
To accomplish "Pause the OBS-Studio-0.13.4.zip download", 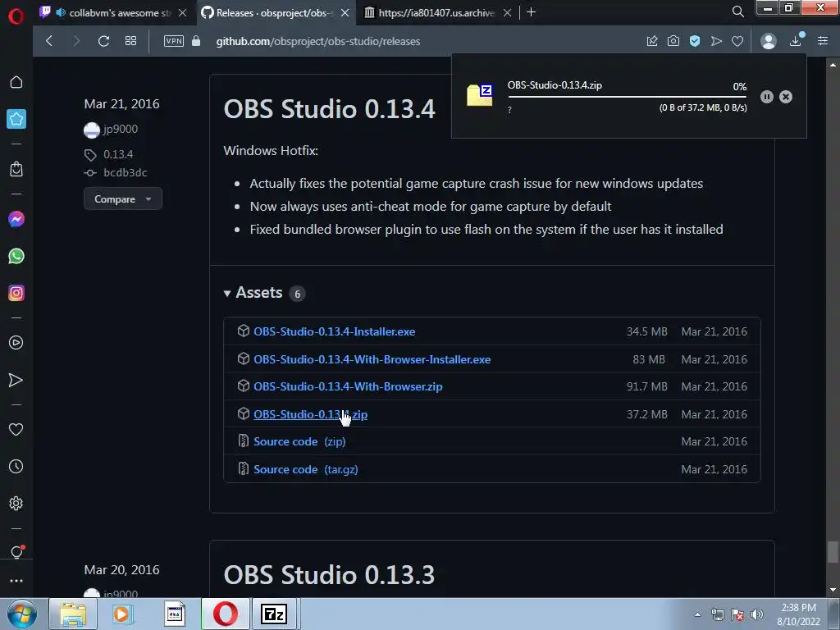I will tap(767, 97).
